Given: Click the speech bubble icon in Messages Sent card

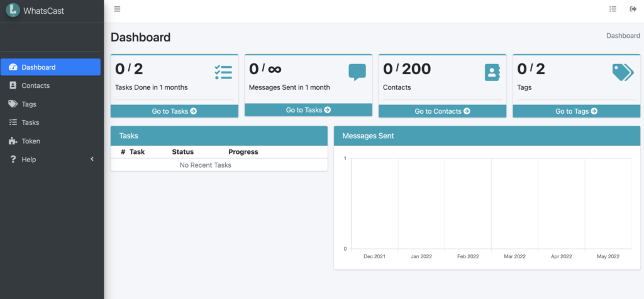Looking at the screenshot, I should 357,72.
